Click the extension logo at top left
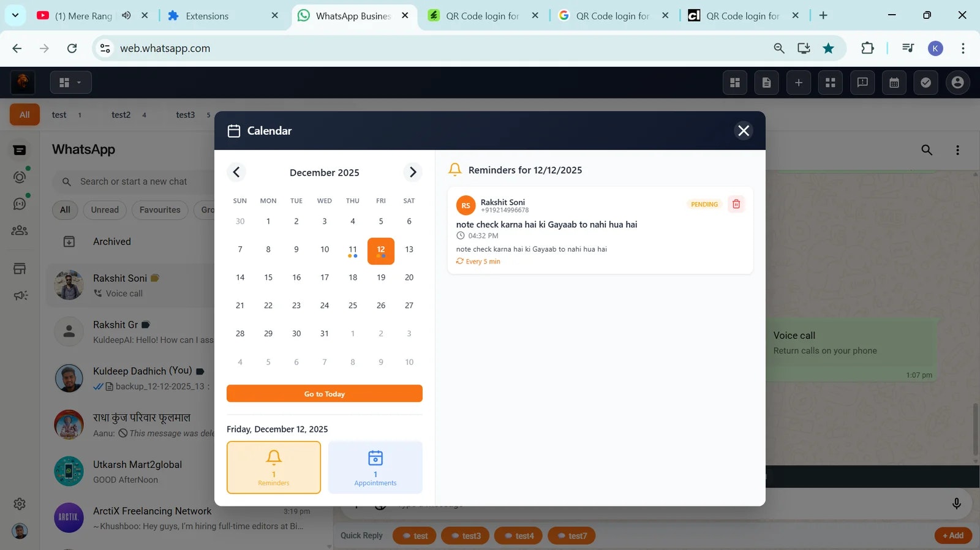 [23, 81]
